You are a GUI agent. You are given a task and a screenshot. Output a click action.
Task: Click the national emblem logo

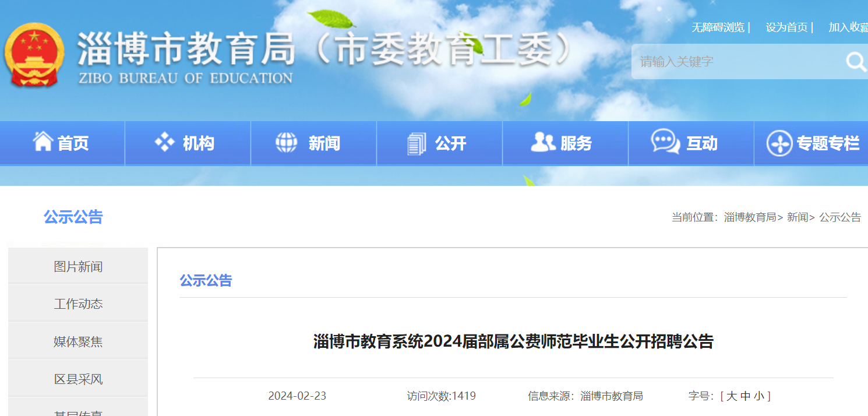coord(34,55)
